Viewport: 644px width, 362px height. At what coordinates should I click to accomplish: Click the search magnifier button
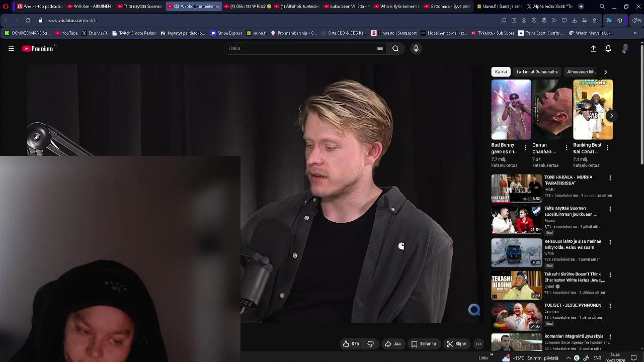click(395, 49)
